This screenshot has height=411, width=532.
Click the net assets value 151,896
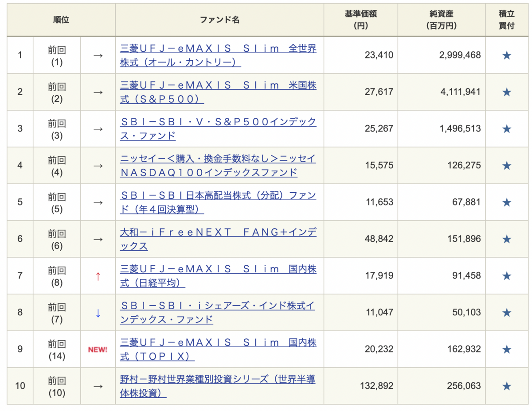pyautogui.click(x=465, y=239)
